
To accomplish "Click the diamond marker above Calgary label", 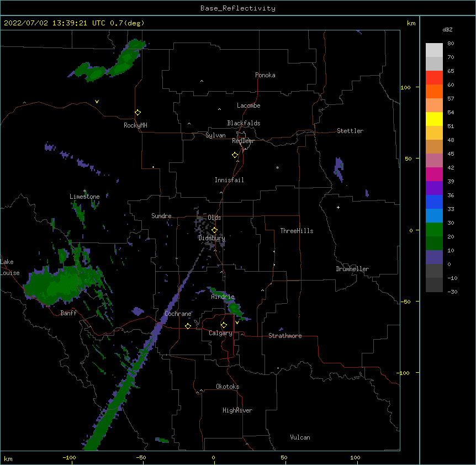I will 224,325.
